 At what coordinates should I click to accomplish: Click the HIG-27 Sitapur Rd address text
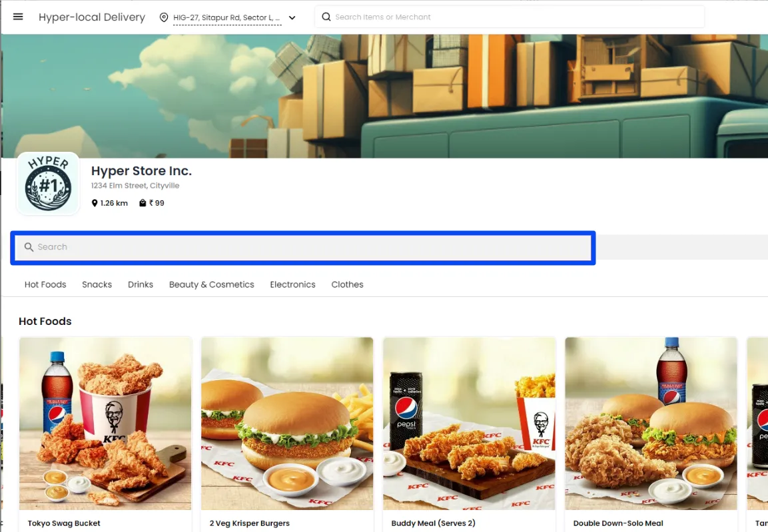pos(226,17)
